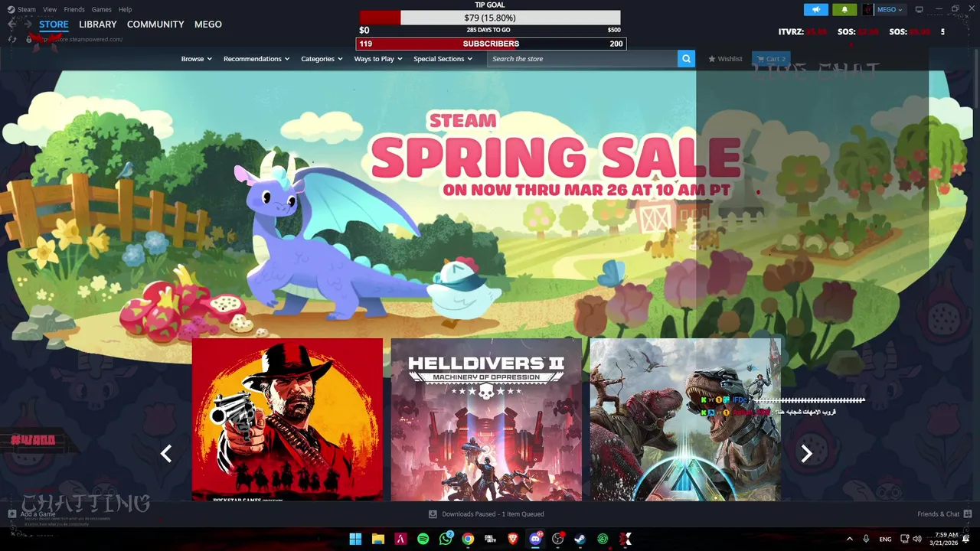The height and width of the screenshot is (551, 980).
Task: Open the Ways to Play dropdown
Action: (x=378, y=59)
